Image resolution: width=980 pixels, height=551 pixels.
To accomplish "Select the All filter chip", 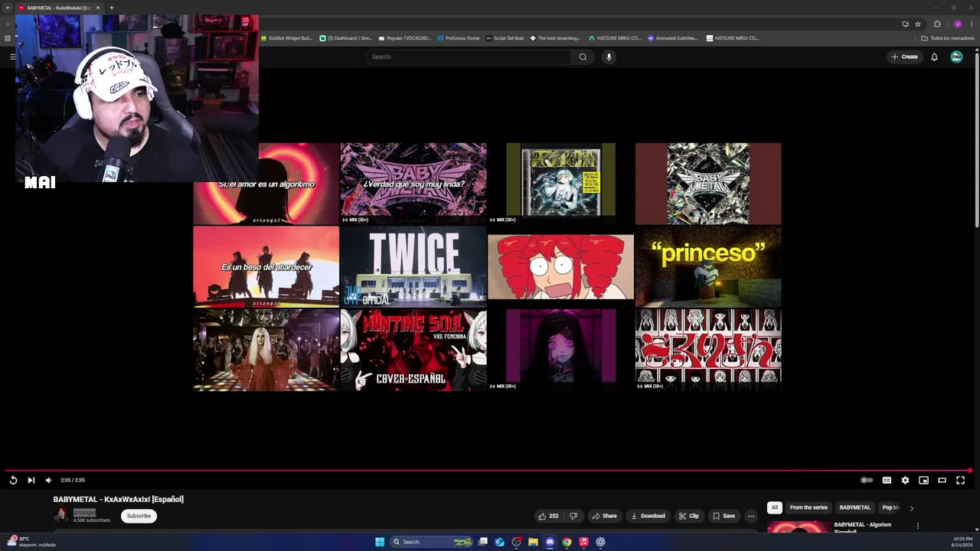I will (775, 507).
